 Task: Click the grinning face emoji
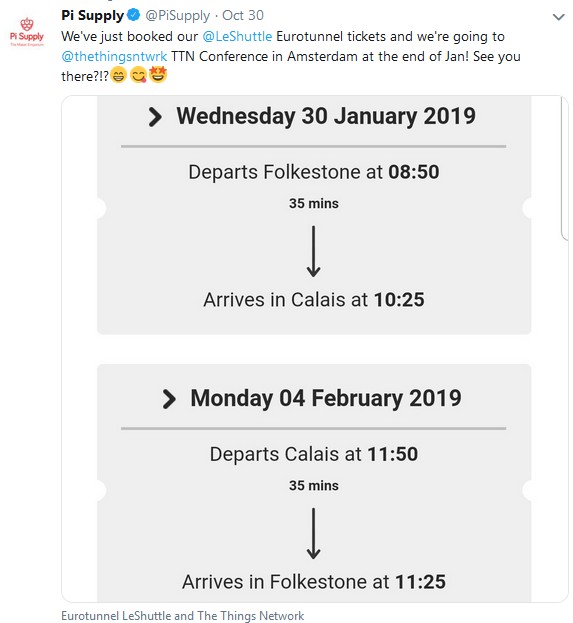click(x=118, y=75)
